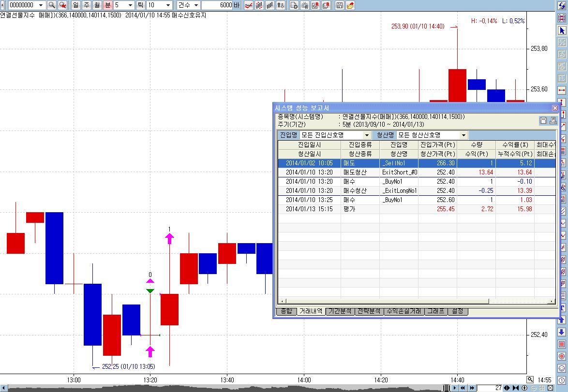This screenshot has height=392, width=568.
Task: Click the print icon in the report window
Action: coord(552,121)
